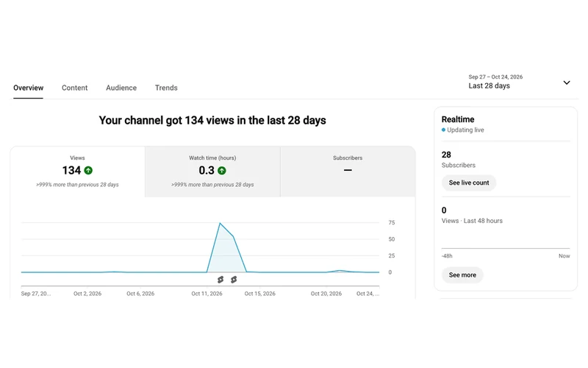Image resolution: width=588 pixels, height=368 pixels.
Task: Click the See more button in Realtime
Action: (462, 275)
